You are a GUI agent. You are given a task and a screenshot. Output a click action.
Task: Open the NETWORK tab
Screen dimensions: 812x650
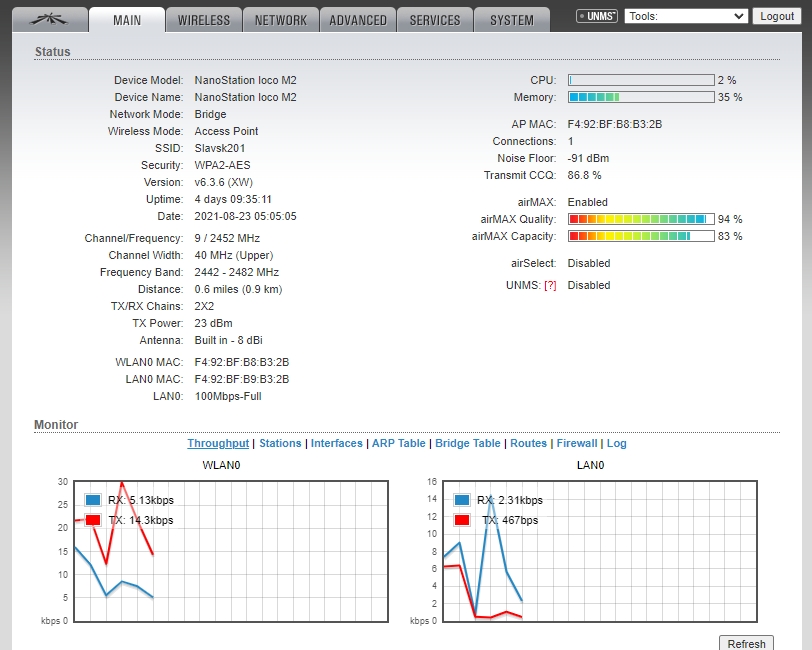pos(281,20)
